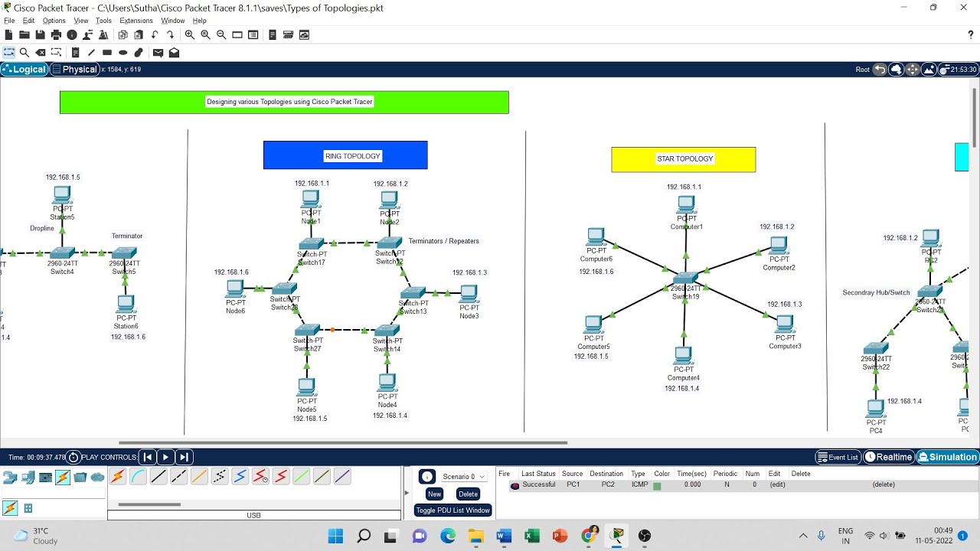Select Copper Cross-Over dashed cable
The height and width of the screenshot is (551, 980).
tap(178, 477)
